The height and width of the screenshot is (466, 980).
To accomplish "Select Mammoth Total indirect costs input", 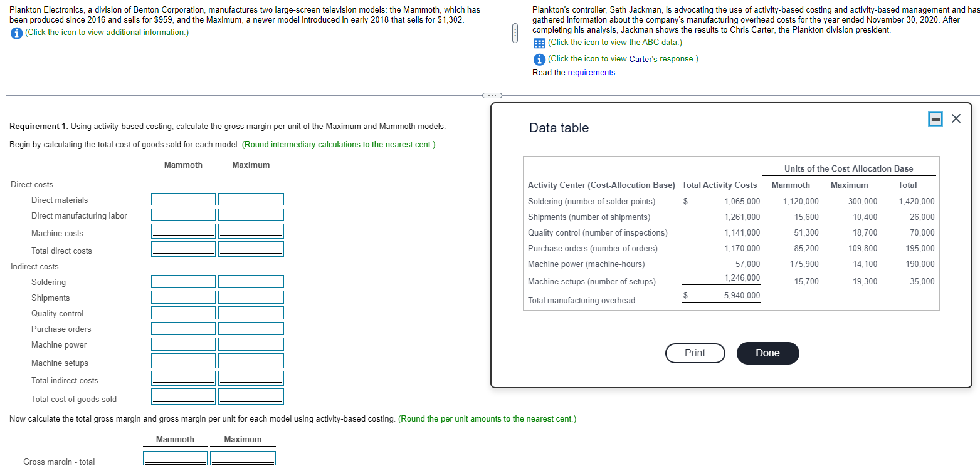I will 183,378.
